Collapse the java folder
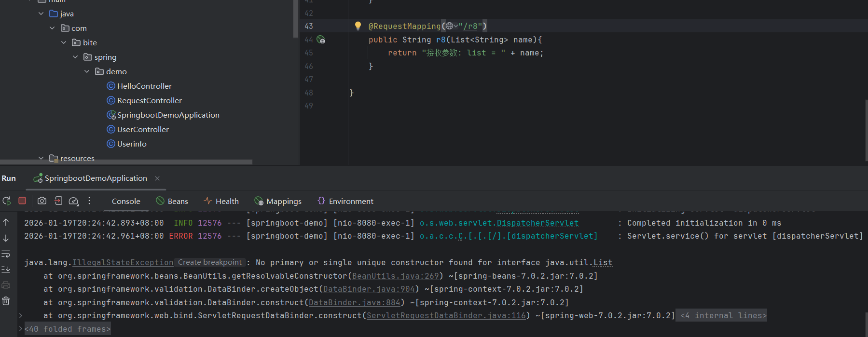This screenshot has height=337, width=868. 41,13
